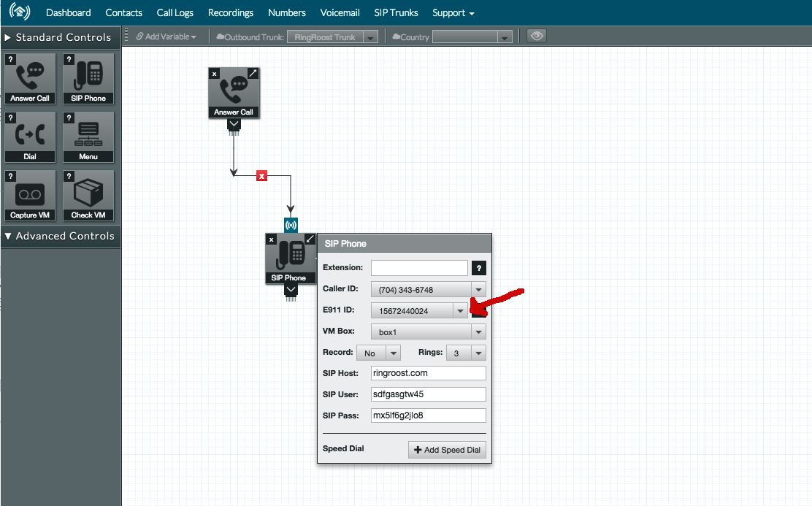Choose the Menu control icon
This screenshot has width=812, height=506.
click(88, 137)
